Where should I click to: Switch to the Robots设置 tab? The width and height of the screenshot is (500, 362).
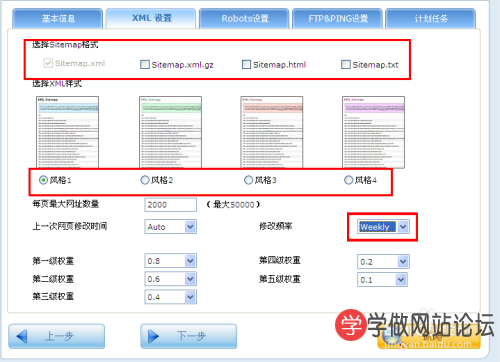[x=245, y=19]
